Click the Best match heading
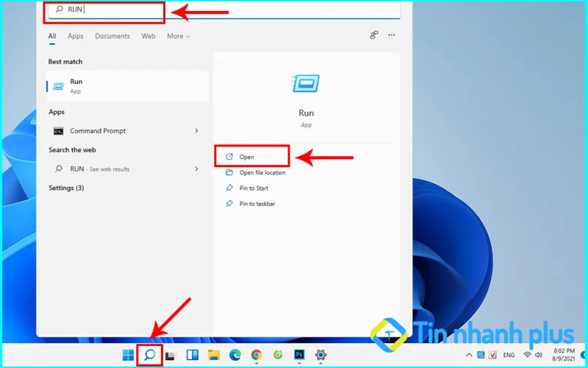 point(65,62)
